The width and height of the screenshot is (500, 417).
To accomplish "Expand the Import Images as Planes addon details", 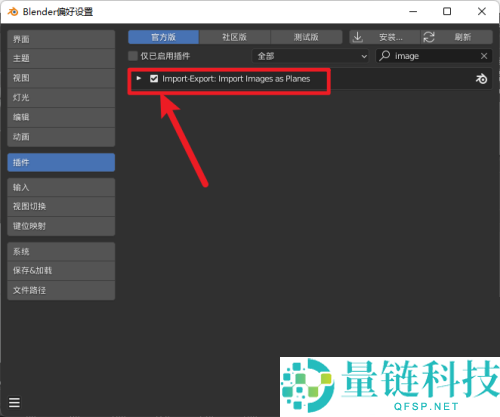I will point(139,78).
